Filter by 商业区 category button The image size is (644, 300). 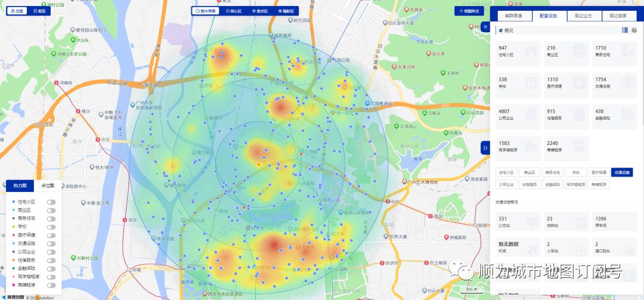(530, 172)
